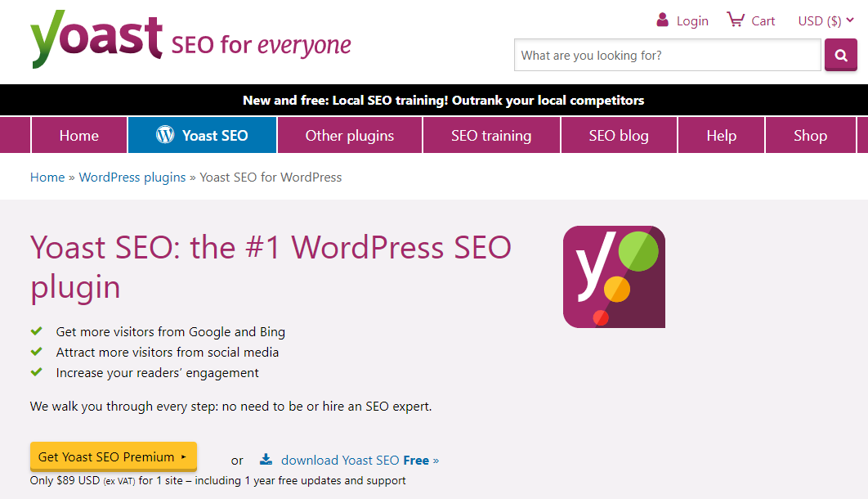Viewport: 868px width, 499px height.
Task: Click the Yoast logo in the header
Action: (96, 38)
